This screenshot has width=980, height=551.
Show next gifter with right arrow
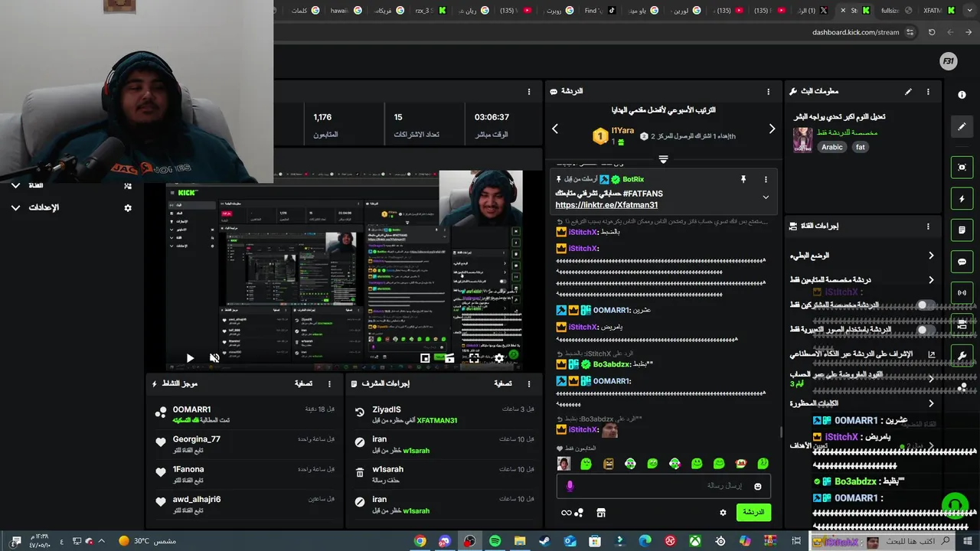(772, 129)
